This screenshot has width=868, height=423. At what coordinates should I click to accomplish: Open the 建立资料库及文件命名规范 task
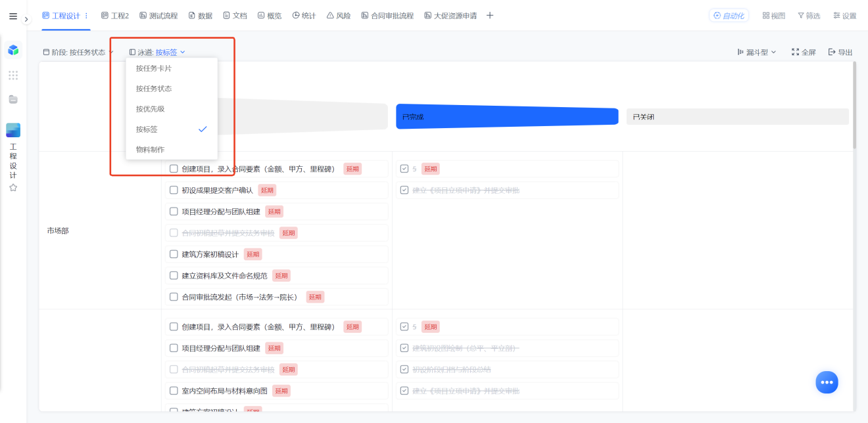coord(277,276)
